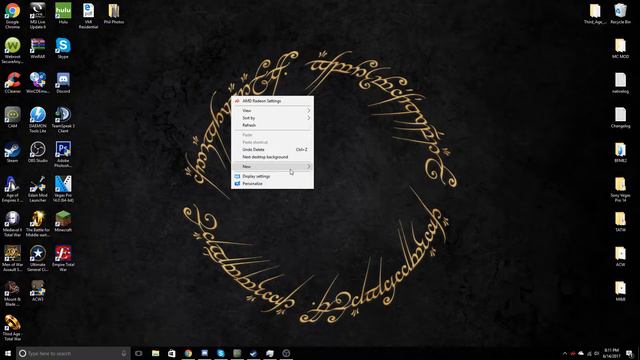This screenshot has height=360, width=640.
Task: Open File Explorer from taskbar
Action: coord(156,353)
